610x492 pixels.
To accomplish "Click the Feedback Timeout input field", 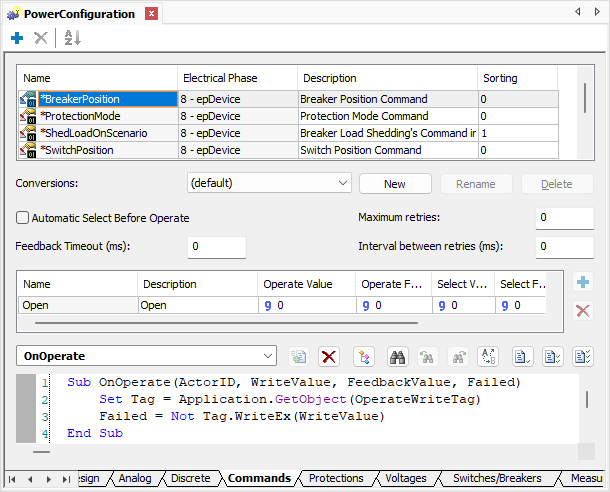I will coord(216,247).
